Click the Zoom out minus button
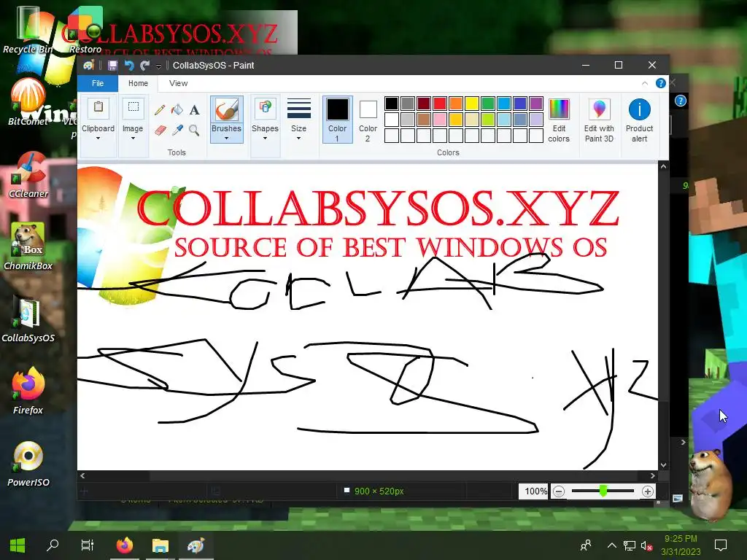 (559, 491)
